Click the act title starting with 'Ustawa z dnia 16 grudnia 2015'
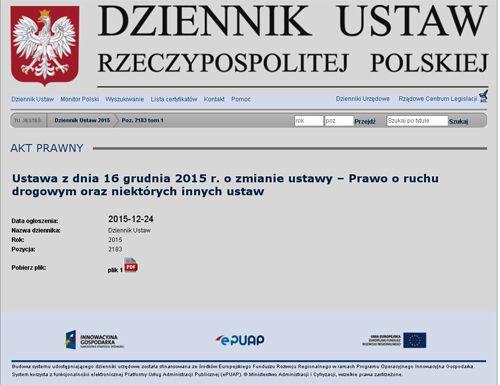 (225, 185)
